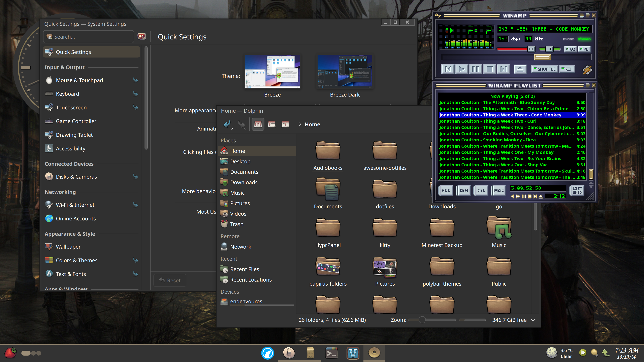644x362 pixels.
Task: Open Desktop in Dolphin Places
Action: click(x=257, y=161)
